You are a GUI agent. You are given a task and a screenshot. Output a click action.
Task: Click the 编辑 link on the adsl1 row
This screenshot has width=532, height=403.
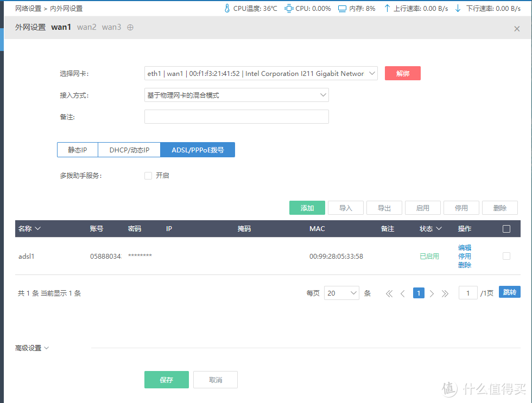(465, 247)
